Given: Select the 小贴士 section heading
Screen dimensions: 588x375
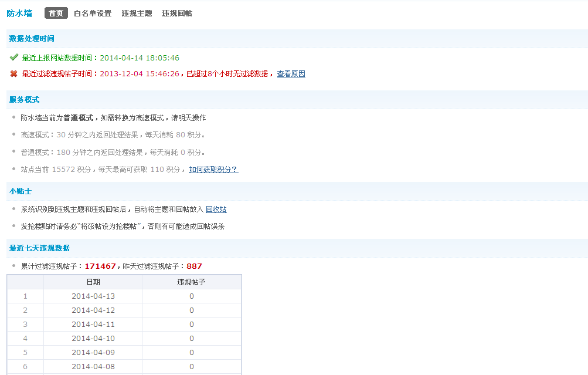Looking at the screenshot, I should pyautogui.click(x=21, y=191).
